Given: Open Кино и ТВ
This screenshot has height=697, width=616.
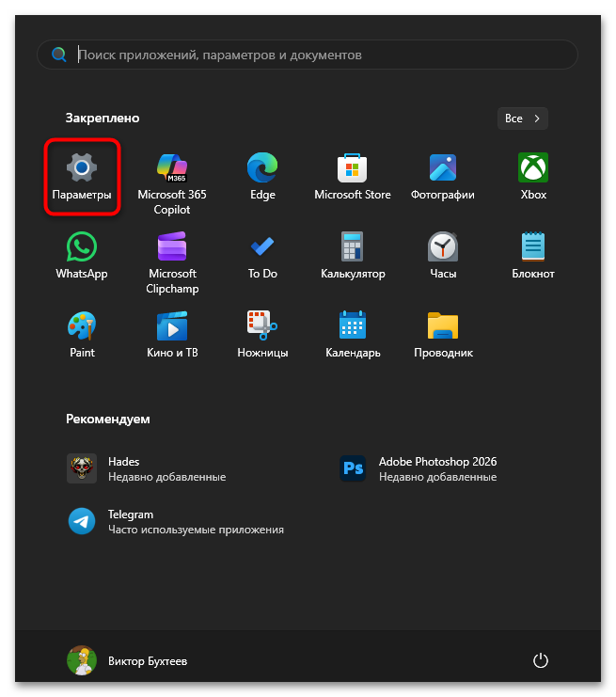Looking at the screenshot, I should tap(172, 335).
